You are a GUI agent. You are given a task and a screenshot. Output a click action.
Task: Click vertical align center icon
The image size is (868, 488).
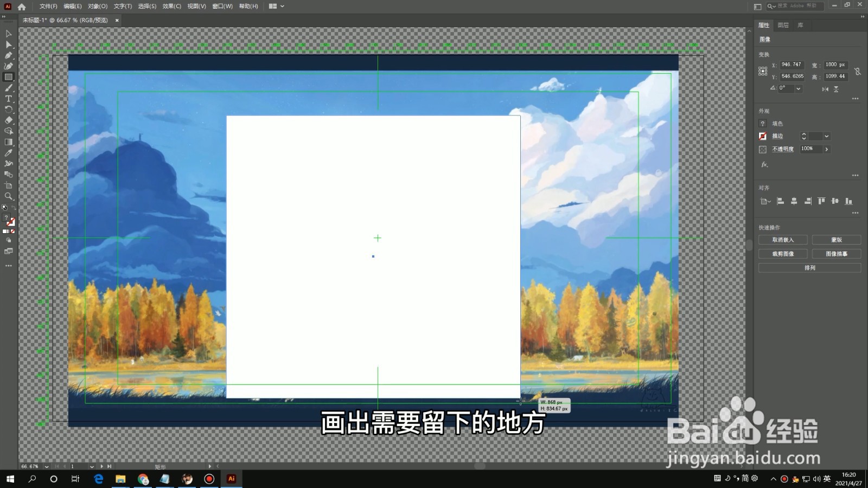pos(835,201)
